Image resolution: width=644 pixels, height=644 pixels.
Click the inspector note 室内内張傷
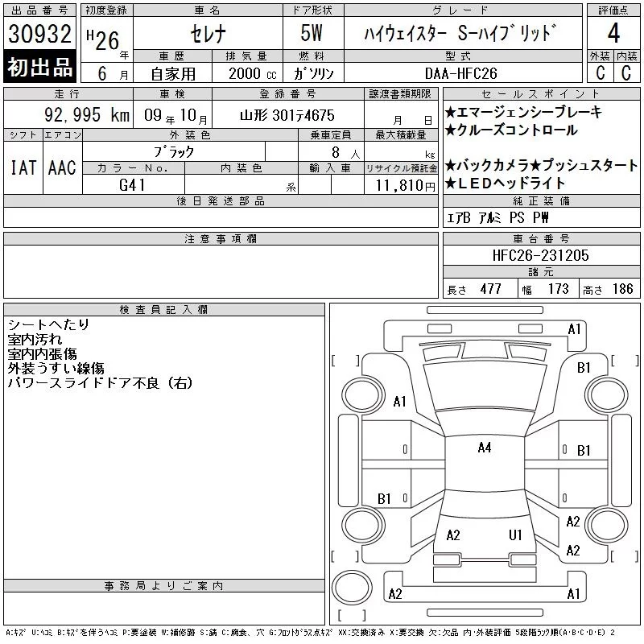point(43,353)
